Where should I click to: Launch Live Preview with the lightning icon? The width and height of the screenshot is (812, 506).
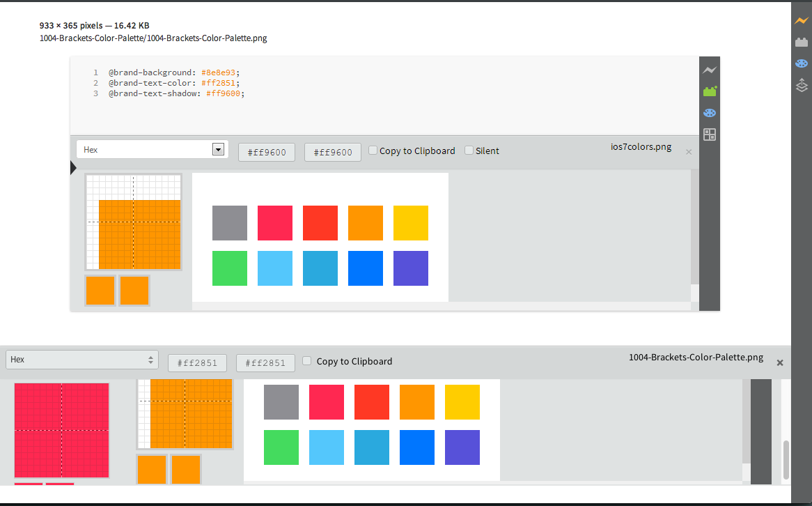pyautogui.click(x=709, y=70)
